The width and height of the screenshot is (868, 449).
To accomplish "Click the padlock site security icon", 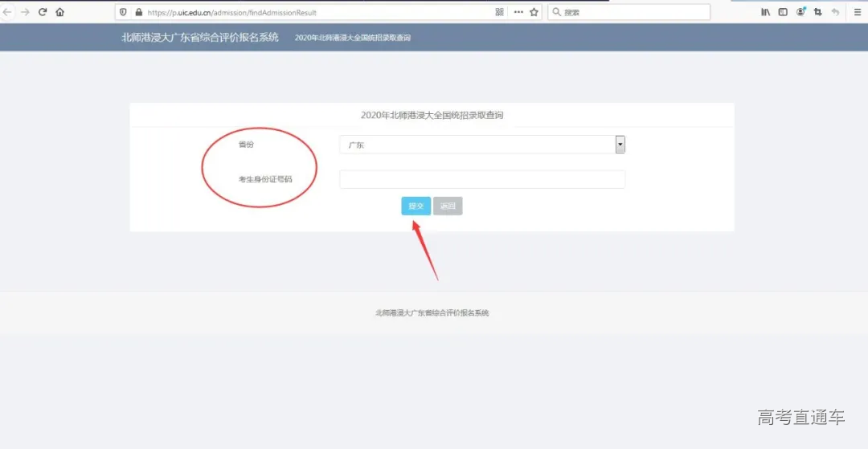I will (138, 12).
